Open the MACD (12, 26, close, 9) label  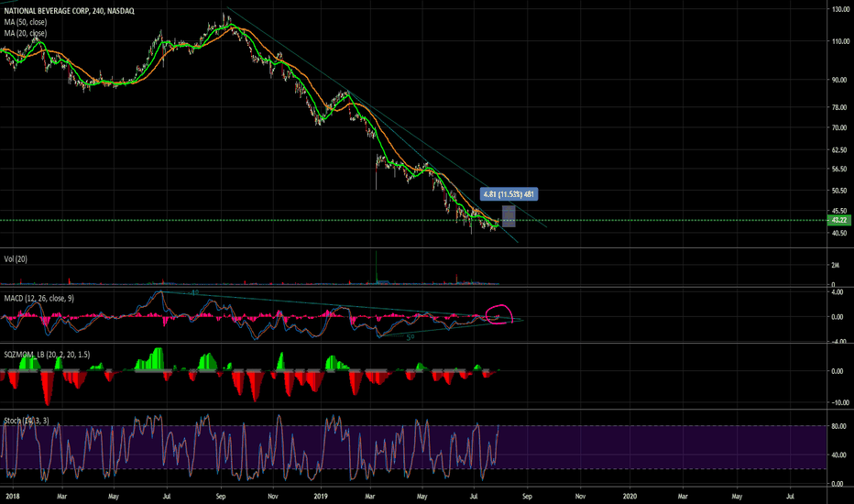tap(39, 299)
